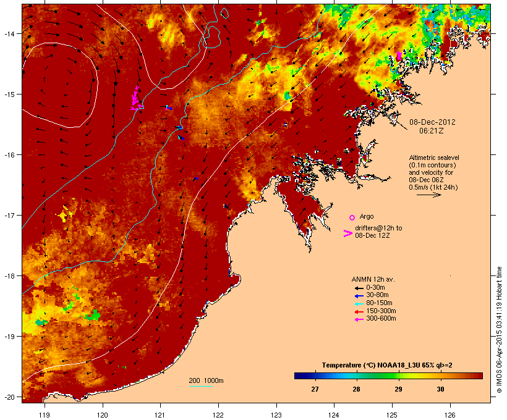Click the '200 1000m' isobath label
This screenshot has width=507, height=420.
pyautogui.click(x=206, y=380)
